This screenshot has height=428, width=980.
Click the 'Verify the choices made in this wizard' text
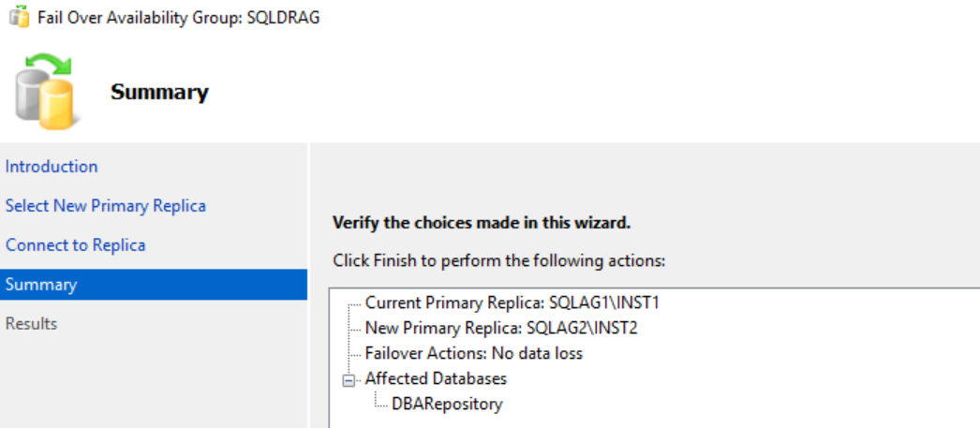(482, 224)
